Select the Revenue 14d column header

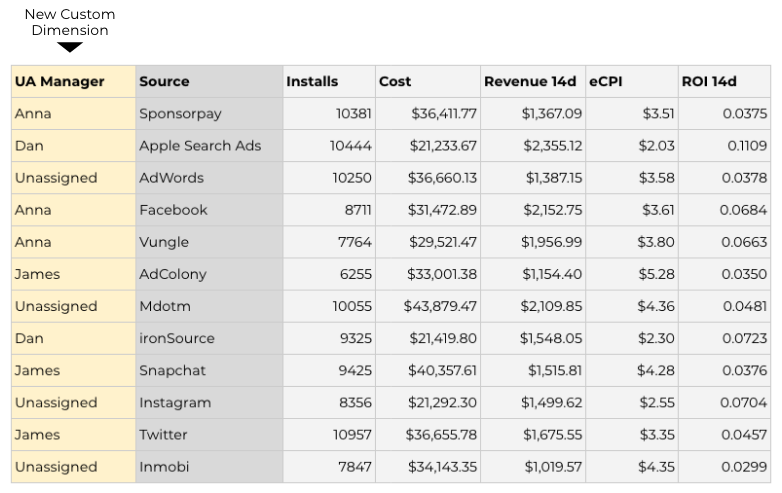pos(530,82)
